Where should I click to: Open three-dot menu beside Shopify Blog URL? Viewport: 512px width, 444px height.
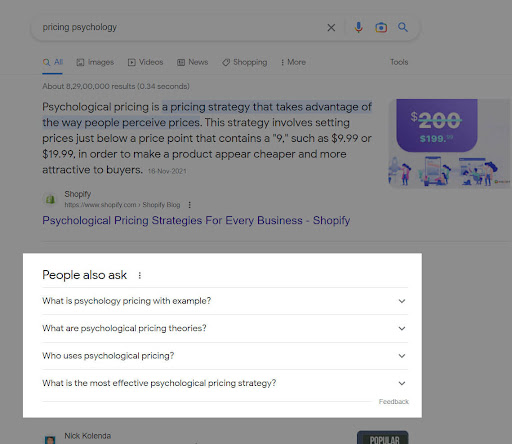tap(189, 205)
